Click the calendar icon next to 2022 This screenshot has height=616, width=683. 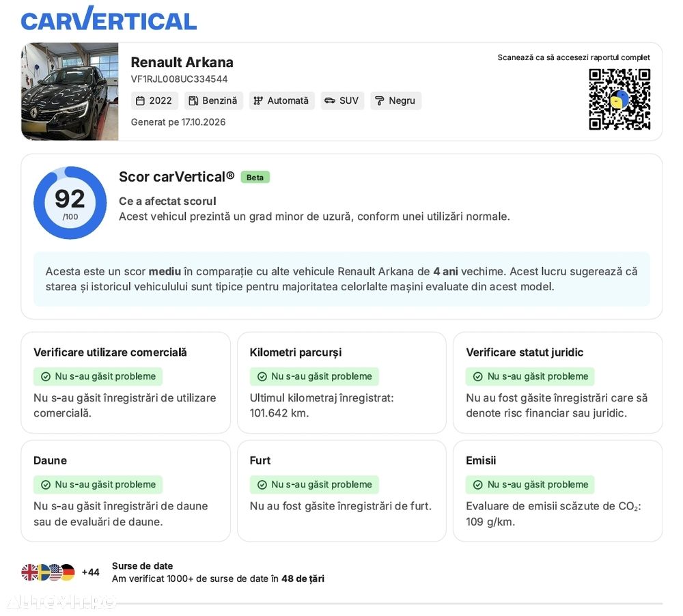140,101
